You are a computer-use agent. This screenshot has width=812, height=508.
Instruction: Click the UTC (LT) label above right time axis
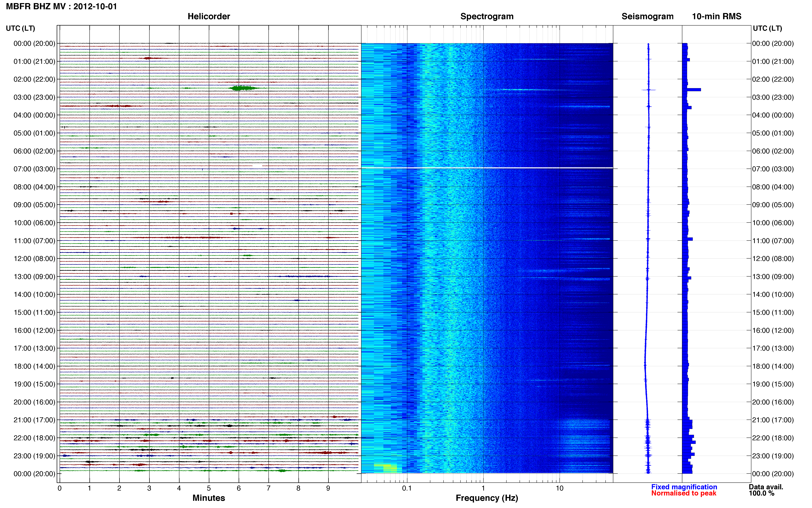(x=767, y=28)
